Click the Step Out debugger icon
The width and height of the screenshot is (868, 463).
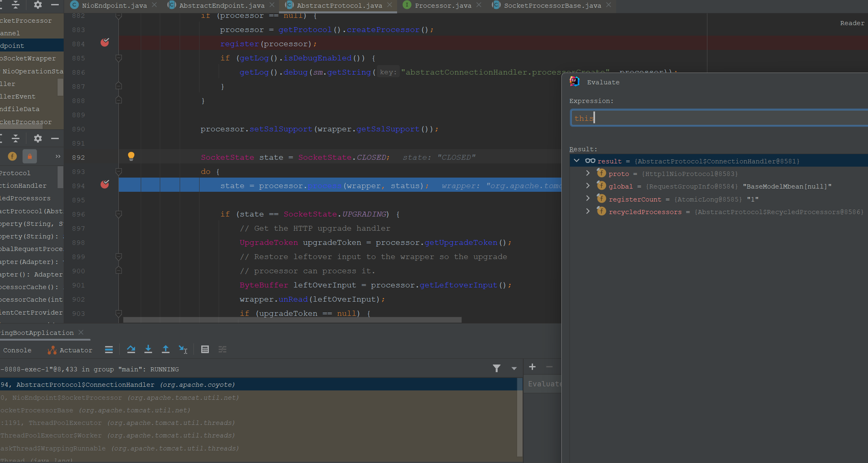click(x=165, y=349)
